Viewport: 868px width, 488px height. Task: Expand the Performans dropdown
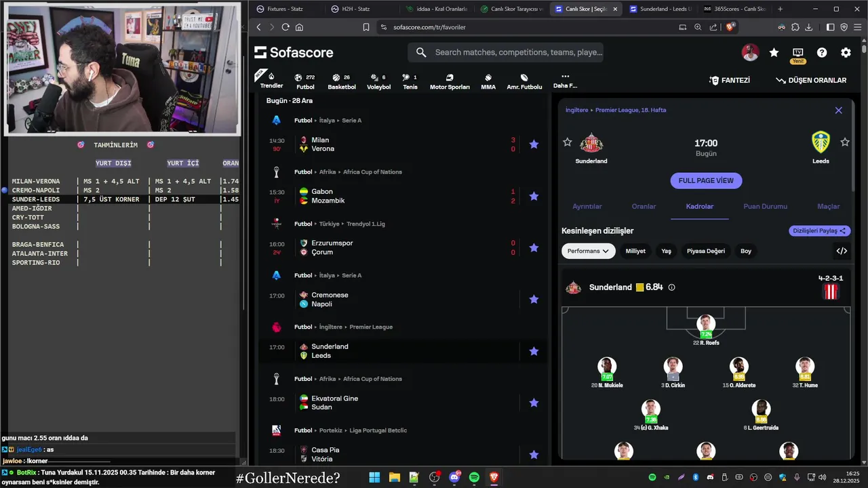(x=589, y=251)
